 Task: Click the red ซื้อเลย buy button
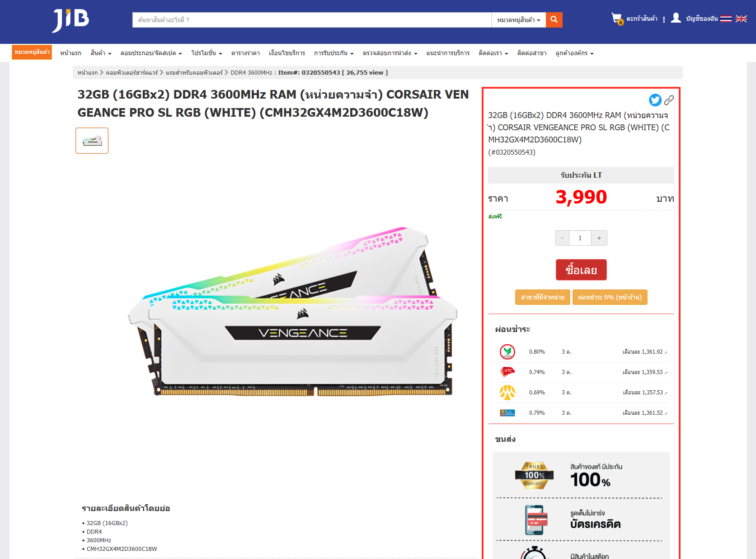581,270
